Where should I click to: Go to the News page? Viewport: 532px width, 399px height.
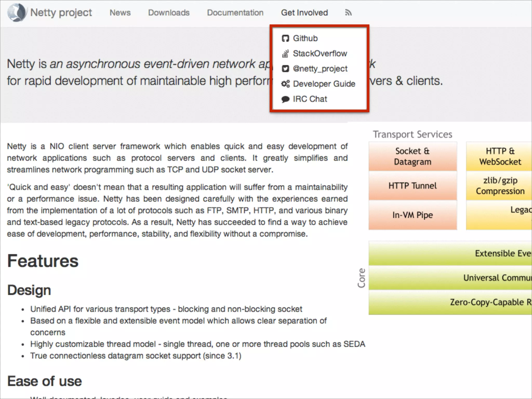[x=120, y=13]
